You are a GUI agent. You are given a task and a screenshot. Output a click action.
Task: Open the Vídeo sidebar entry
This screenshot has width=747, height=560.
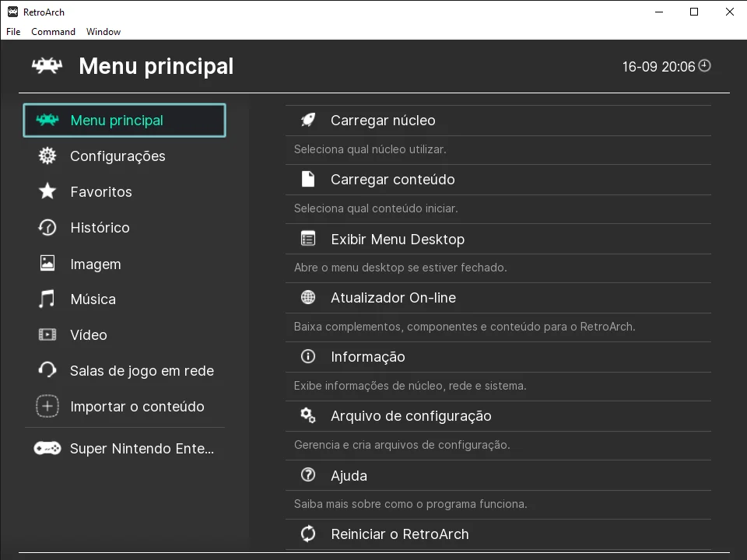[x=124, y=334]
